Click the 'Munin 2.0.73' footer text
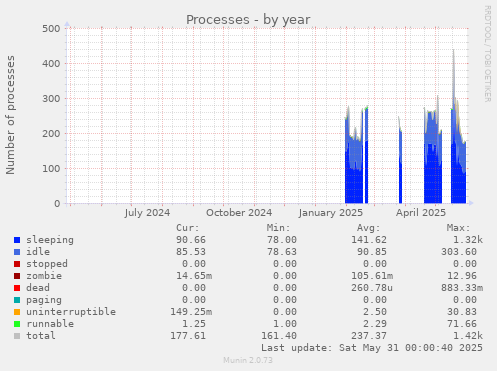Viewport: 497px width, 371px height. tap(248, 360)
